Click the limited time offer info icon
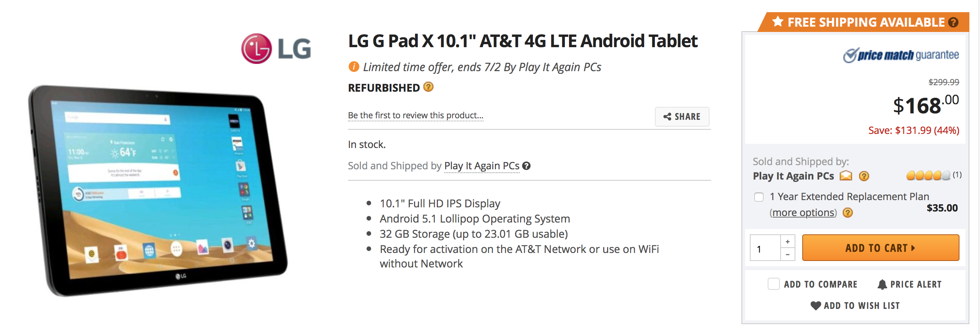Image resolution: width=980 pixels, height=334 pixels. [353, 67]
